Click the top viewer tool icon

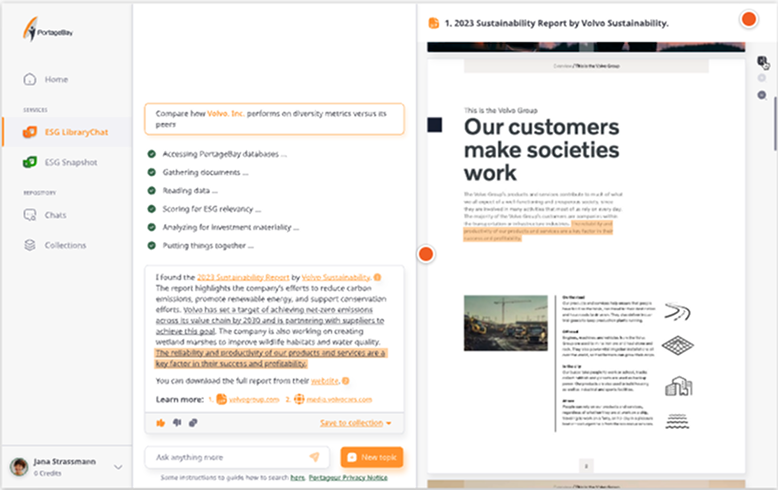coord(762,61)
